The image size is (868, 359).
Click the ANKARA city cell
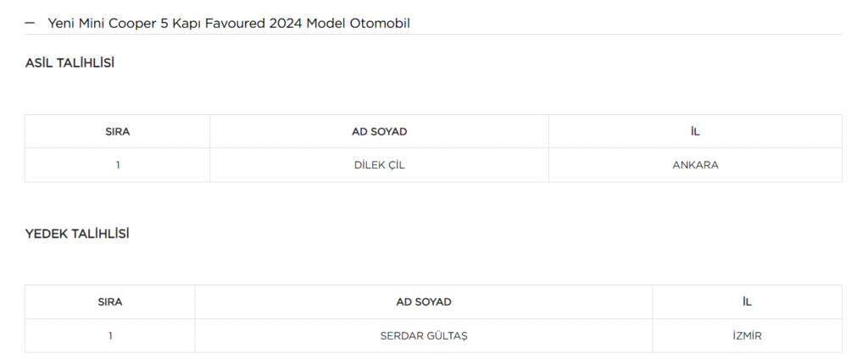pyautogui.click(x=695, y=165)
